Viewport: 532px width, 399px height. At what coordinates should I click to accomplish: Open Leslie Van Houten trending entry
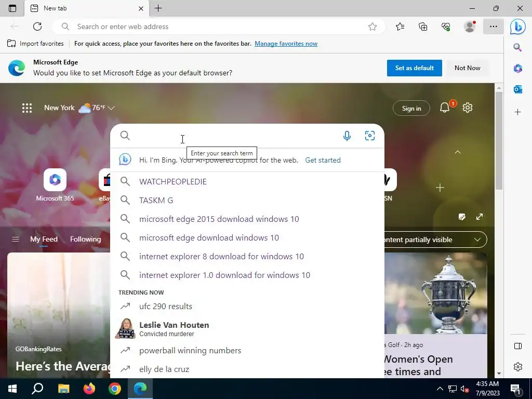tap(247, 328)
